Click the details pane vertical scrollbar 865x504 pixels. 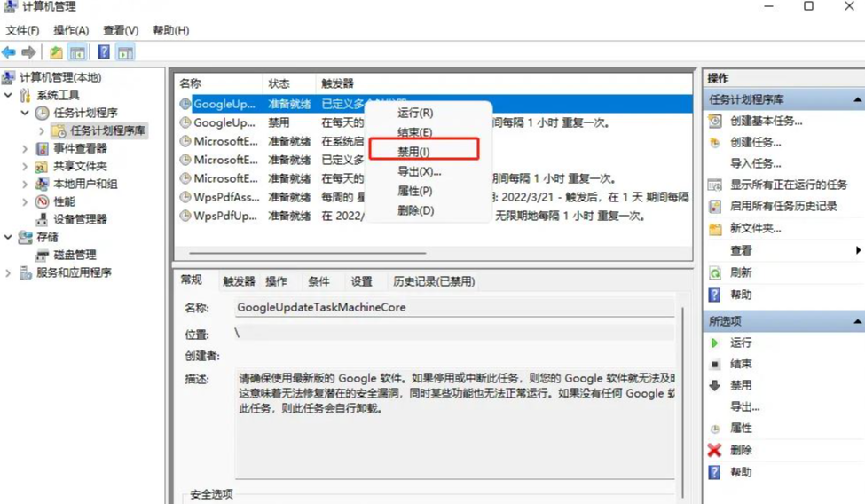[683, 403]
